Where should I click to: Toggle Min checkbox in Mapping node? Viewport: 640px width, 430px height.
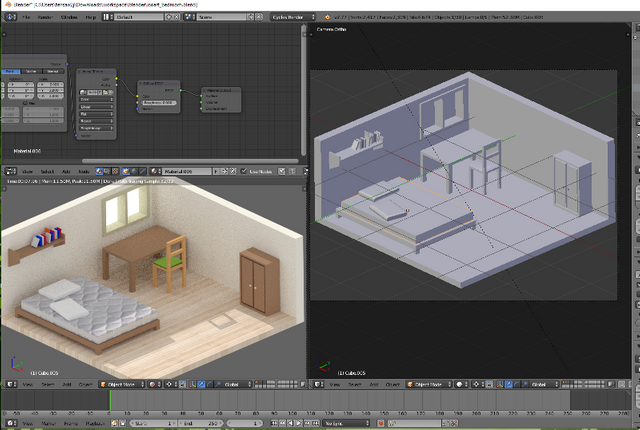[x=25, y=103]
